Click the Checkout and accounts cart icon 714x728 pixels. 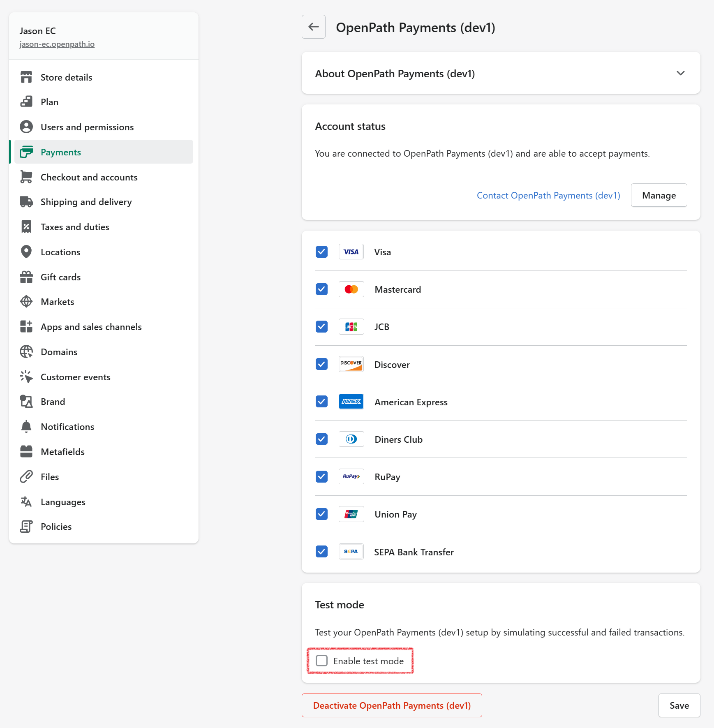(x=26, y=177)
